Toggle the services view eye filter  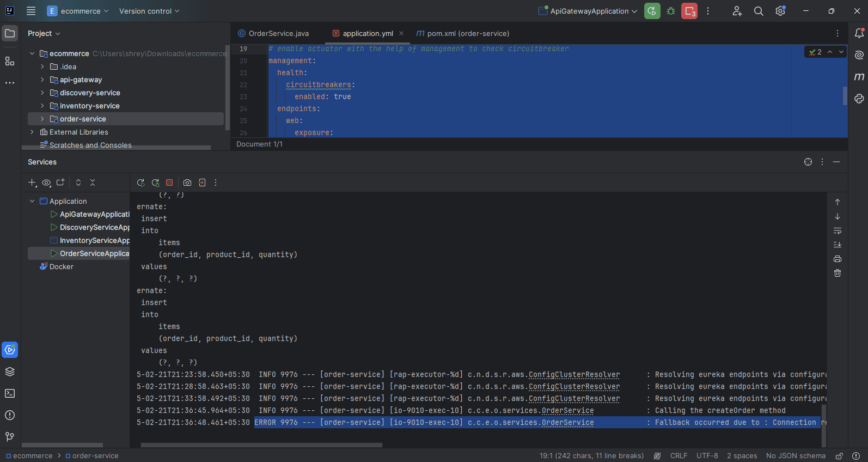tap(46, 183)
